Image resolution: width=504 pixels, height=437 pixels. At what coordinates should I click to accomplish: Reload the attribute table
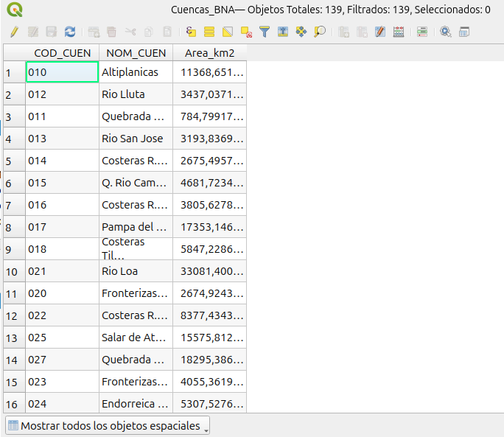(x=70, y=32)
